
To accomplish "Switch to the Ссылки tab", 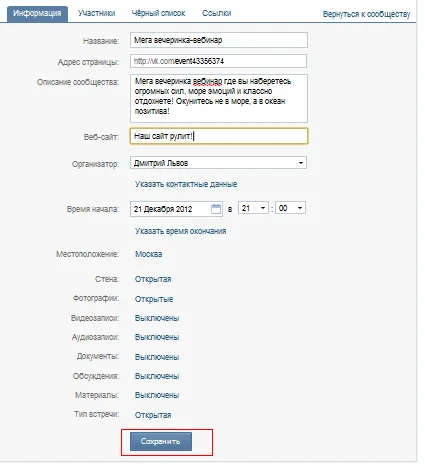I will (217, 13).
